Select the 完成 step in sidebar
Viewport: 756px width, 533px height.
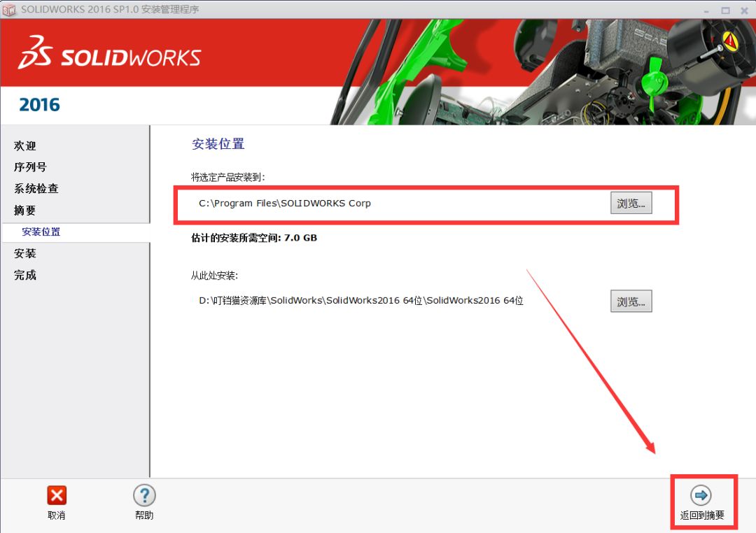(25, 275)
